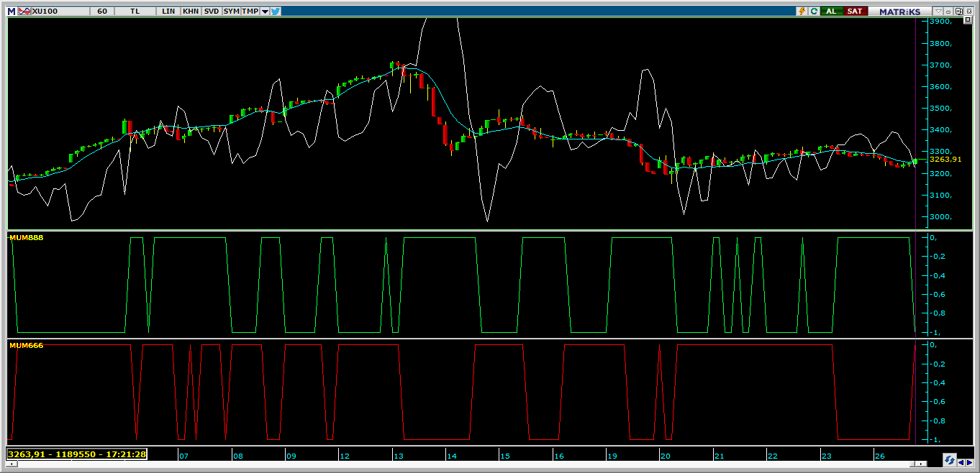Viewport: 980px width, 473px height.
Task: Click the green AL buy button
Action: (x=832, y=11)
